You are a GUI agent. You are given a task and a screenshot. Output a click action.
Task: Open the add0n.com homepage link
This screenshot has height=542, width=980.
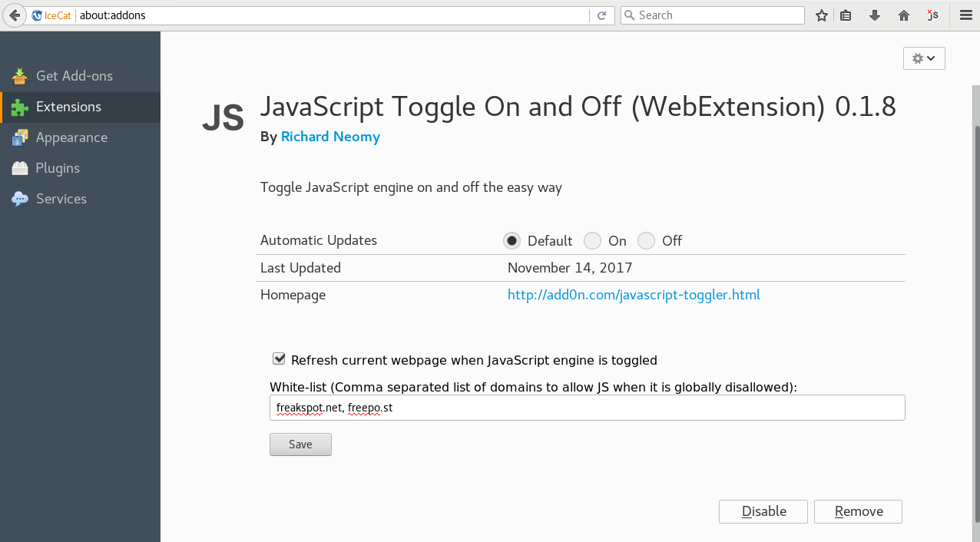click(x=634, y=295)
